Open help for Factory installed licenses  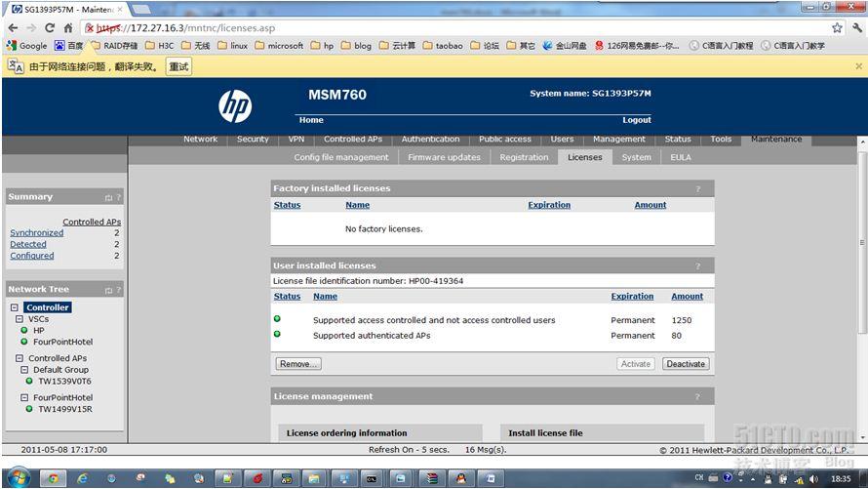point(698,188)
